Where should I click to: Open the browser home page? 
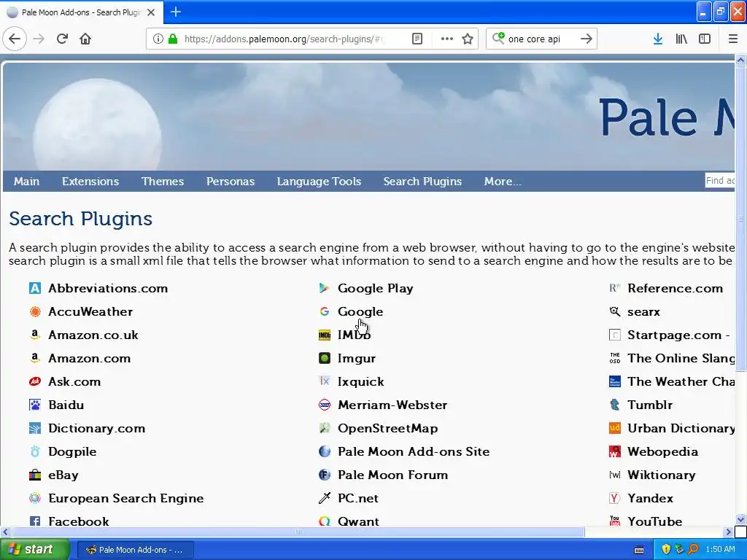85,39
